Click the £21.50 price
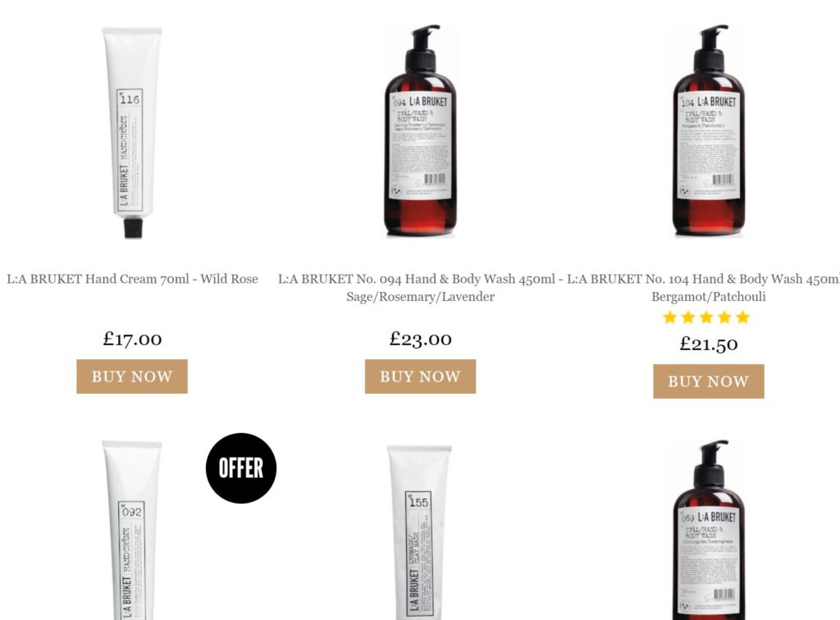 (708, 344)
